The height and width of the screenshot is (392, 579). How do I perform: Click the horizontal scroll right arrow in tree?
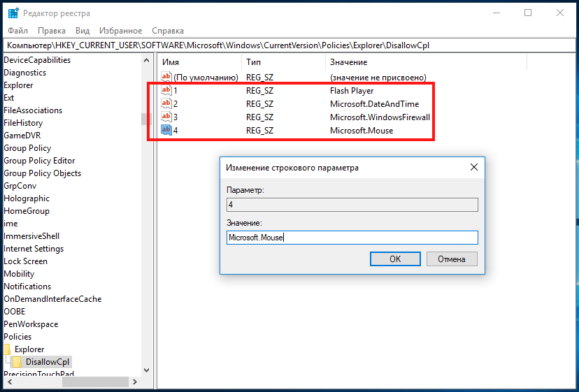tap(135, 382)
